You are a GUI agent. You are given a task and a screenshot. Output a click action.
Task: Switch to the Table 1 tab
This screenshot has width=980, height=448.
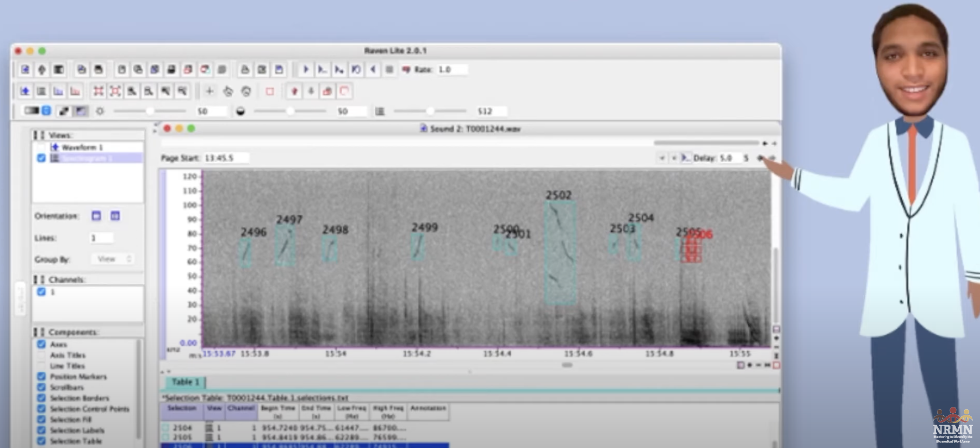pyautogui.click(x=186, y=382)
